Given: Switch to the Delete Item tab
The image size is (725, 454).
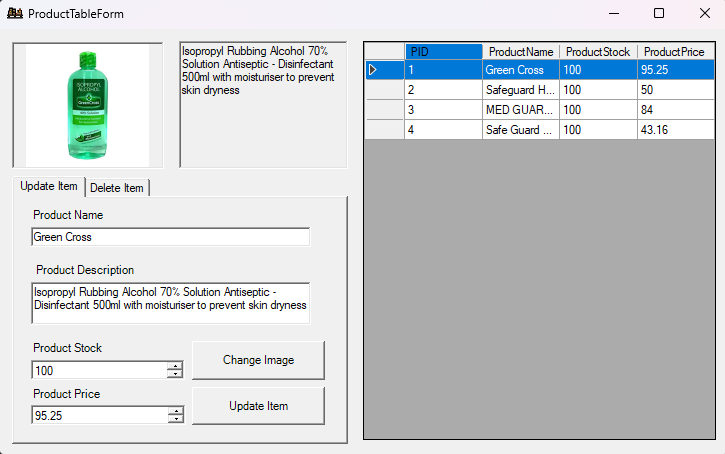Looking at the screenshot, I should [x=118, y=188].
